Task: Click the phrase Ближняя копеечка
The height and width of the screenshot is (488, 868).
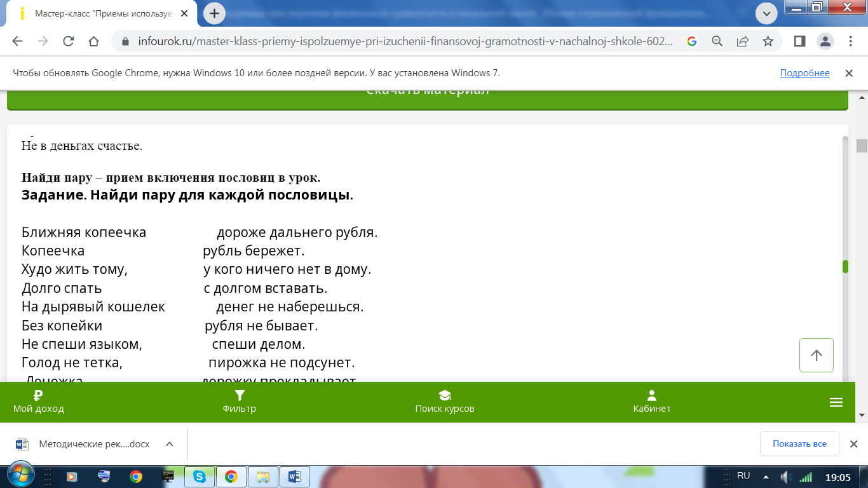Action: (84, 233)
